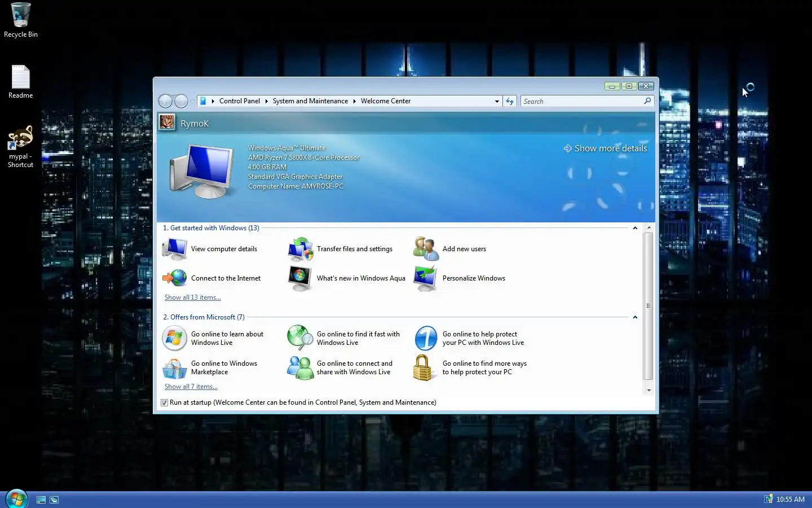Click the RymoK user account picture
812x508 pixels.
click(166, 122)
